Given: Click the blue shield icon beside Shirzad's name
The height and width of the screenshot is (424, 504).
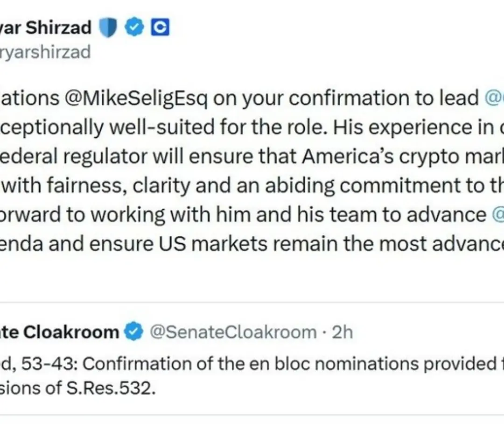Looking at the screenshot, I should [x=108, y=28].
